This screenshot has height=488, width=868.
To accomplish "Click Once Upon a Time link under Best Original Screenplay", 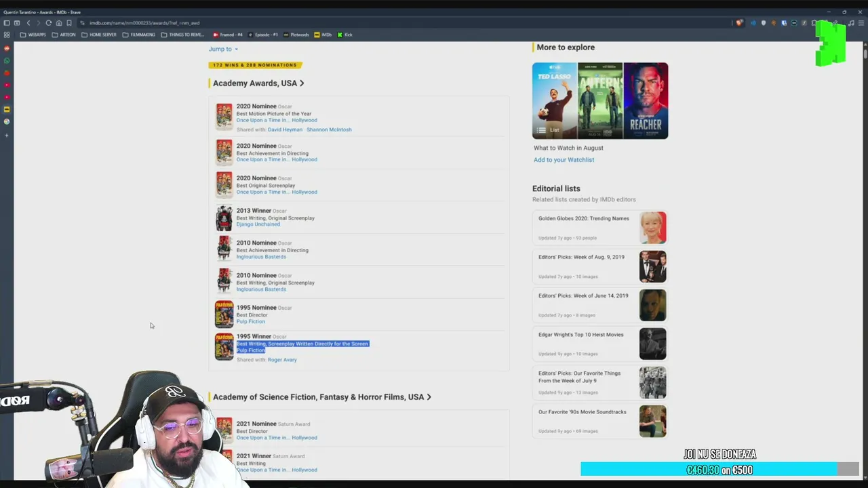I will 277,192.
